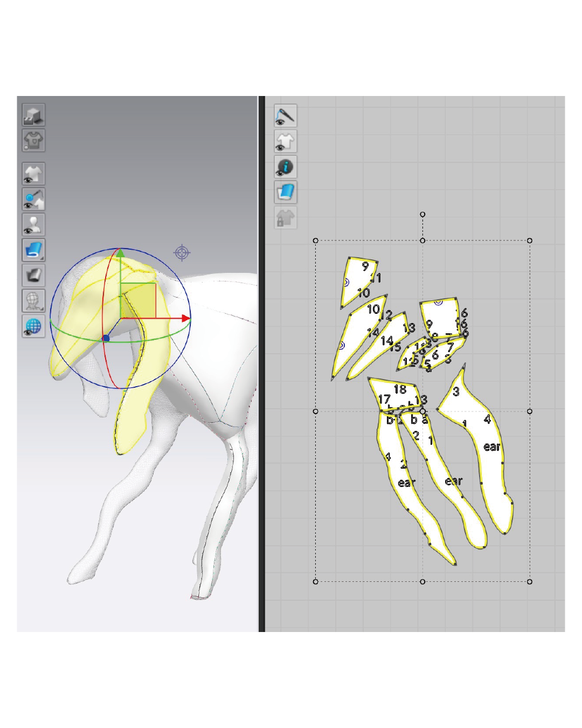
Task: Click the red rightward gizmo axis arrow
Action: click(186, 318)
